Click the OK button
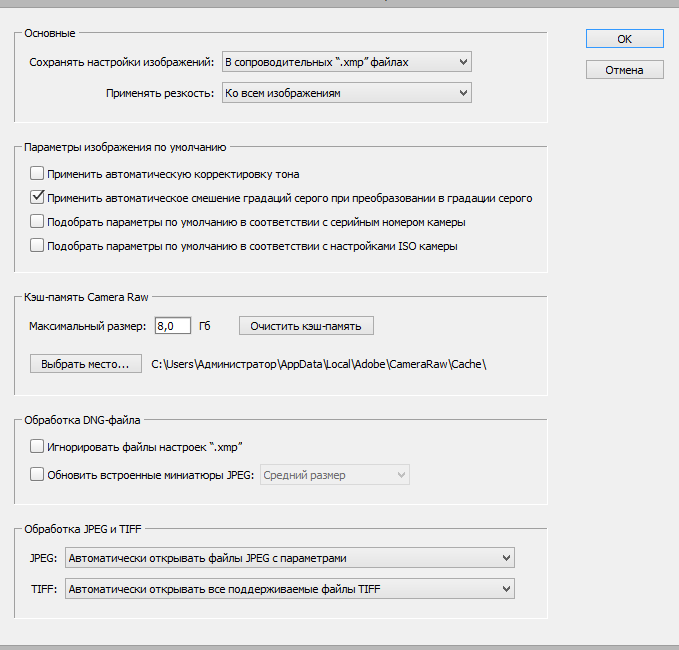The height and width of the screenshot is (650, 679). pos(624,39)
